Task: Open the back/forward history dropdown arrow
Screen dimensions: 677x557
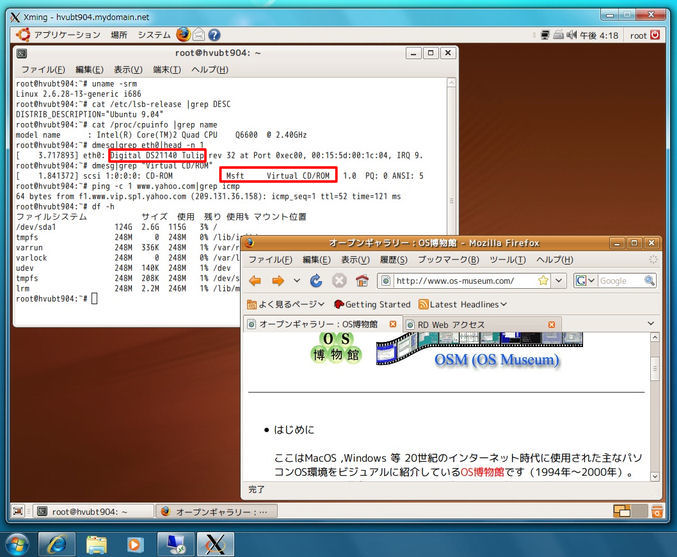Action: 297,281
